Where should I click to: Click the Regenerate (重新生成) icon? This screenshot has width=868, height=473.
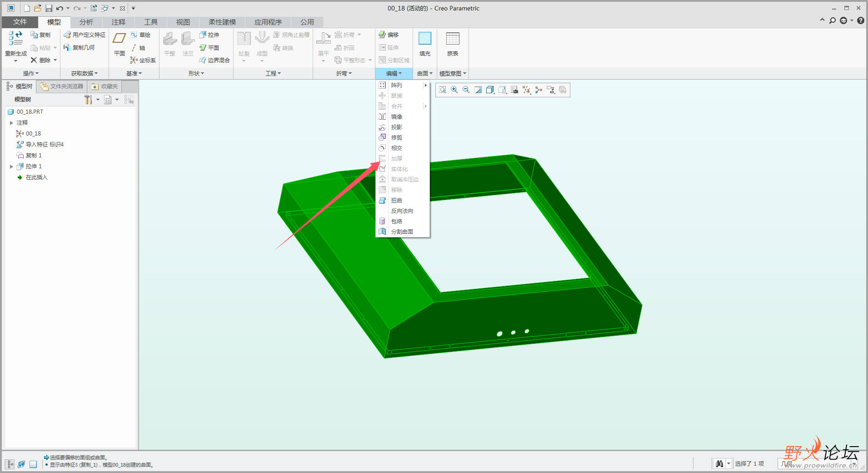click(x=15, y=39)
